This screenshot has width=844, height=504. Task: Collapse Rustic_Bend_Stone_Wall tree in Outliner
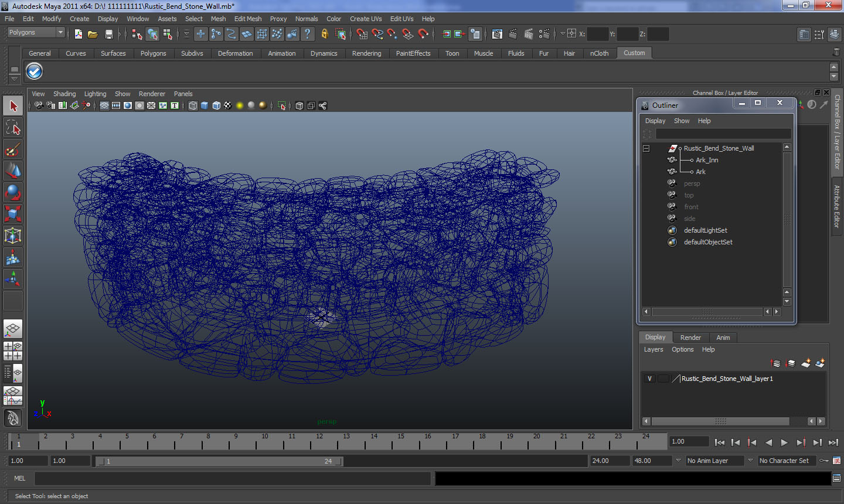pos(646,148)
